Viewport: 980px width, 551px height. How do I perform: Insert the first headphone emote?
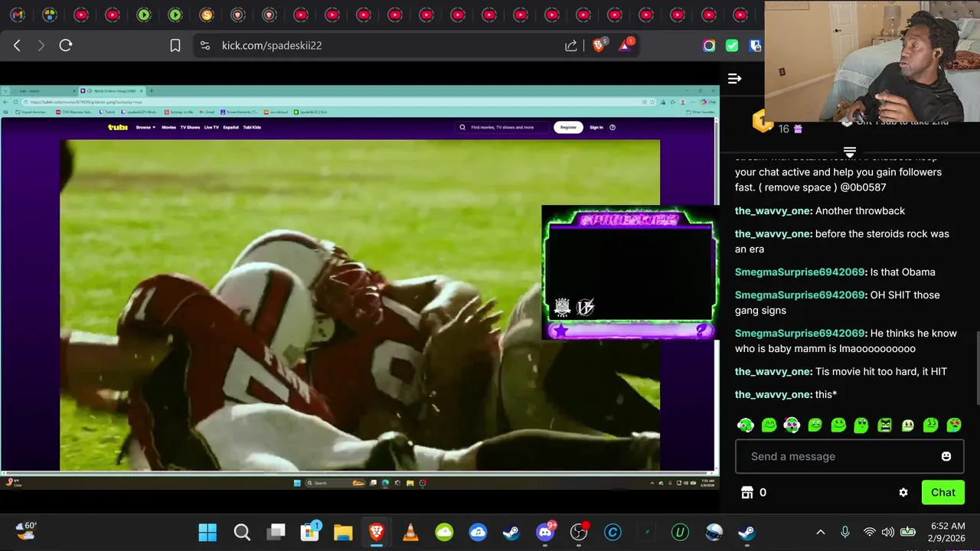[746, 425]
